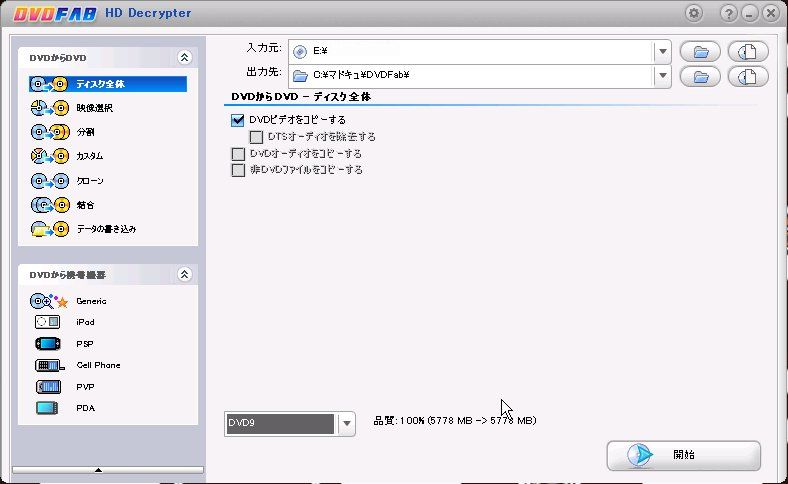Select the PSP device icon

click(48, 344)
